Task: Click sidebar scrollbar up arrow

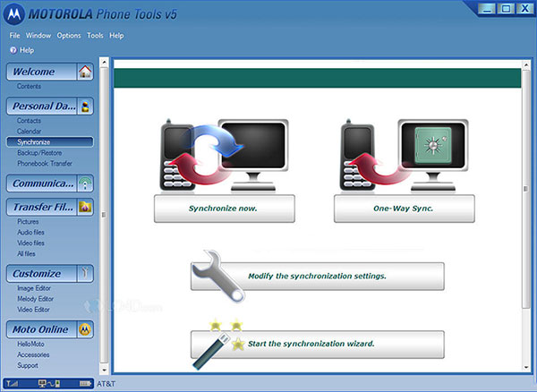Action: coord(104,63)
